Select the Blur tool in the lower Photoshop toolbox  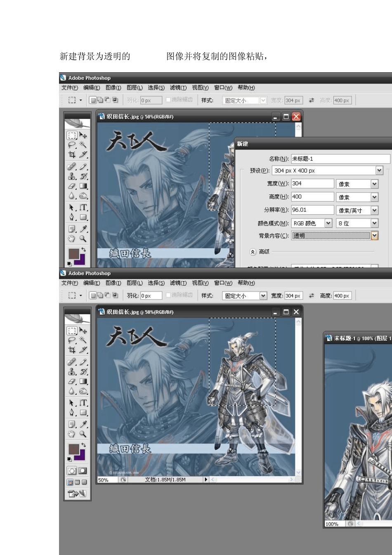(x=72, y=391)
